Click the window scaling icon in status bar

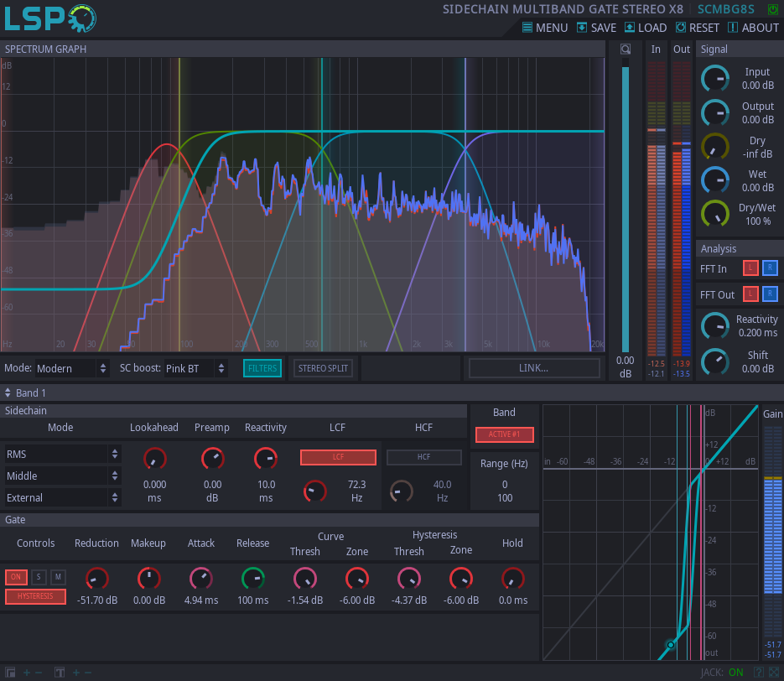[x=11, y=673]
